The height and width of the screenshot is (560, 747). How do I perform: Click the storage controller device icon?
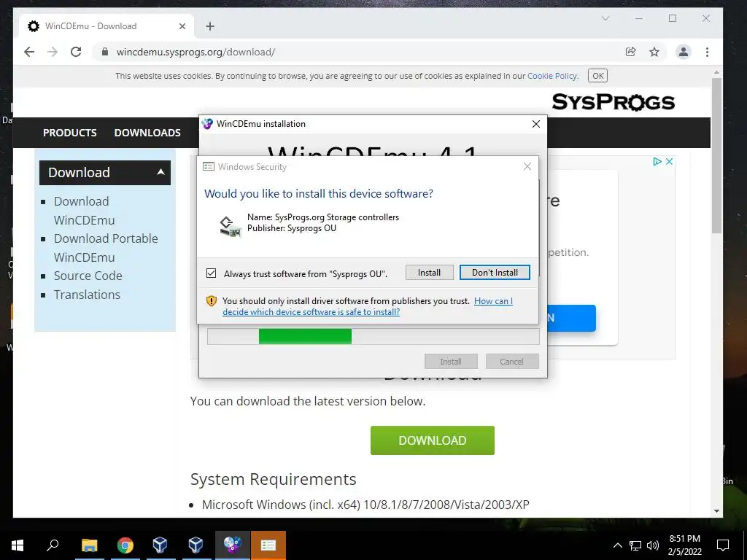point(230,226)
